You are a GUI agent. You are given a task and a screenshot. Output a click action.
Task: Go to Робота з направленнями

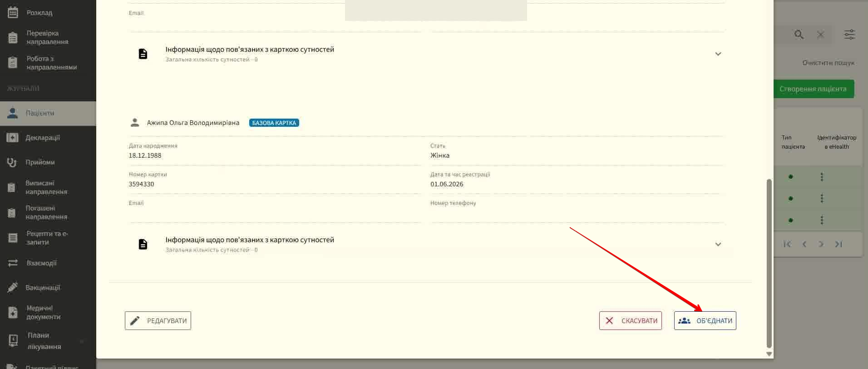51,63
